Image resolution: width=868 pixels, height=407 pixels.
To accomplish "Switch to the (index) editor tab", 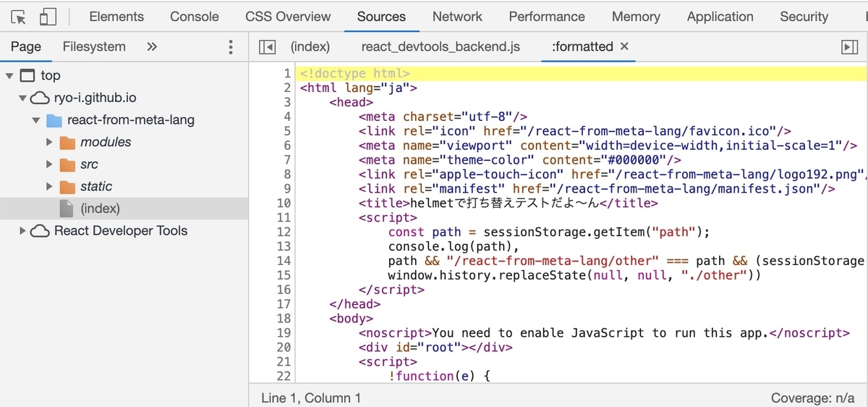I will [310, 47].
